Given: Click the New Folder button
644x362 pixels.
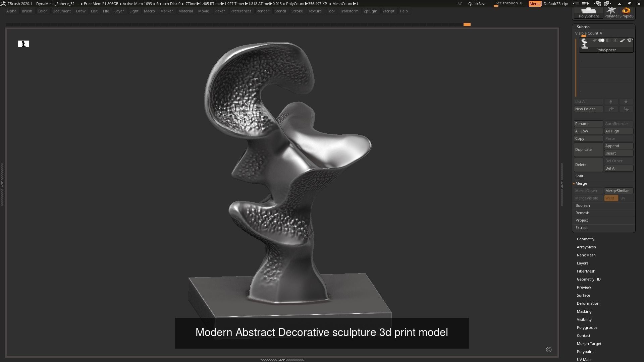Looking at the screenshot, I should [588, 109].
